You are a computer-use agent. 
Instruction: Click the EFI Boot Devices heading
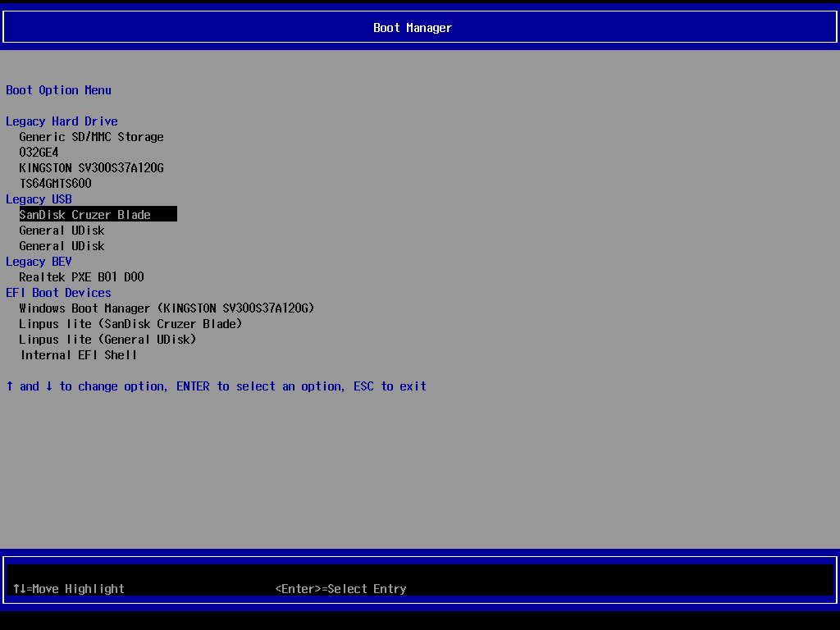pyautogui.click(x=58, y=293)
